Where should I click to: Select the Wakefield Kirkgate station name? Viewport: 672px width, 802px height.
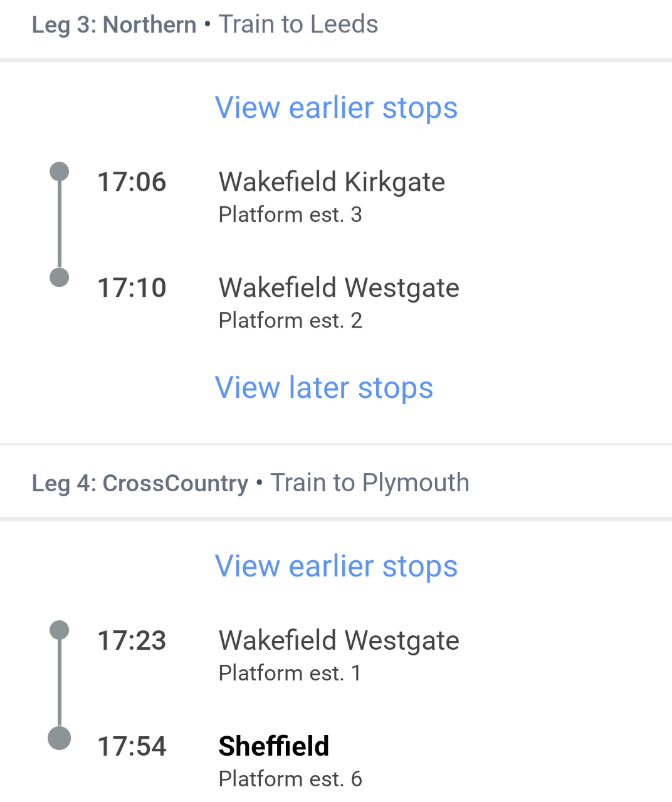[x=332, y=182]
